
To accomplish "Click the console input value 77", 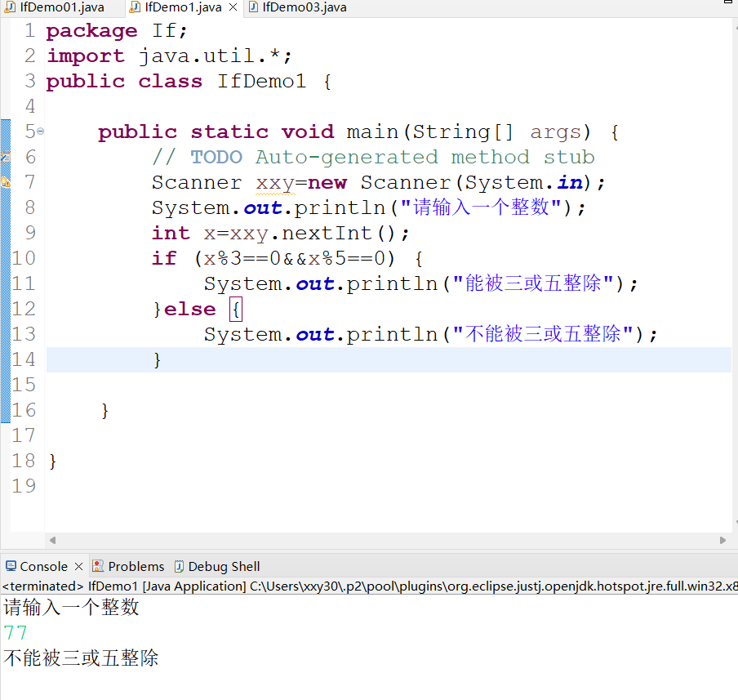I will pyautogui.click(x=15, y=633).
